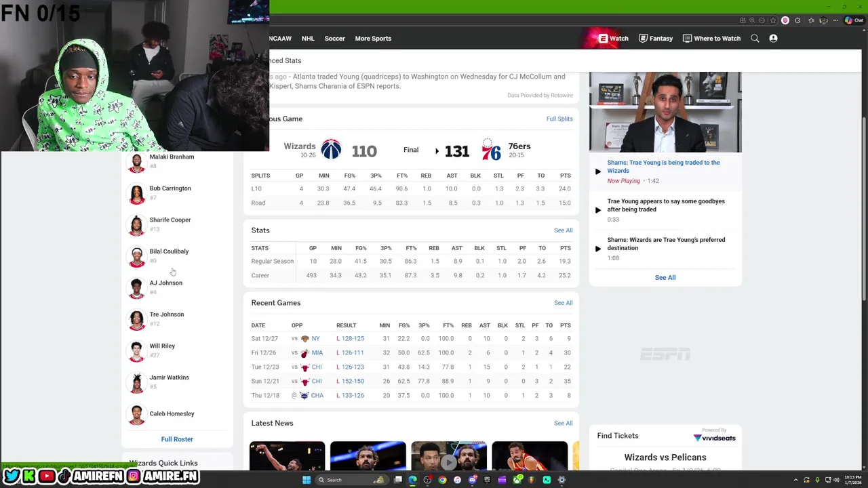This screenshot has width=868, height=488.
Task: Open the ESPN user profile icon
Action: click(773, 39)
